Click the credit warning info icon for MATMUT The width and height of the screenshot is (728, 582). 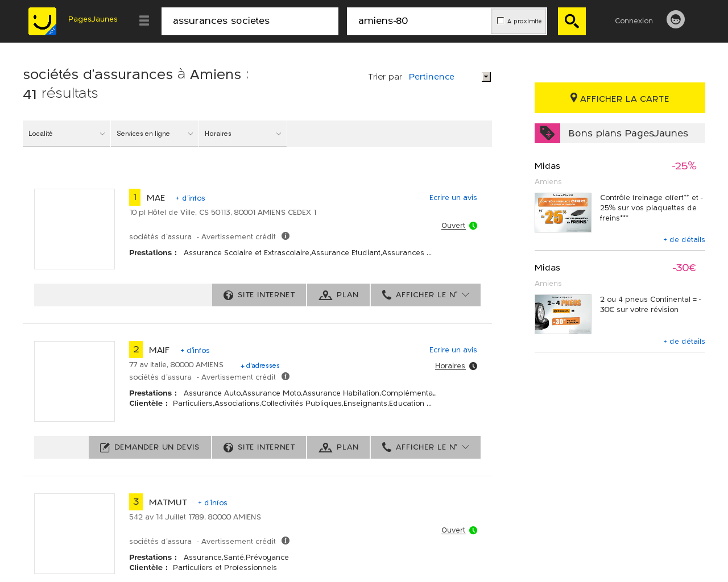point(286,541)
